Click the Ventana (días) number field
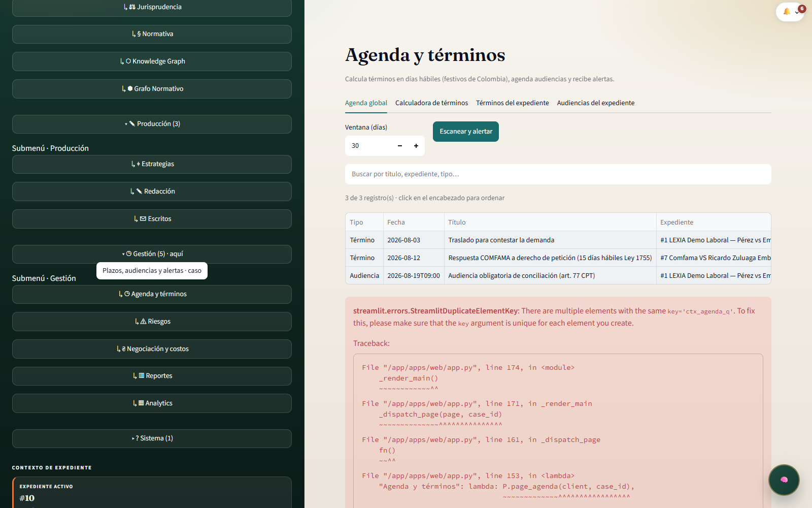 (368, 146)
